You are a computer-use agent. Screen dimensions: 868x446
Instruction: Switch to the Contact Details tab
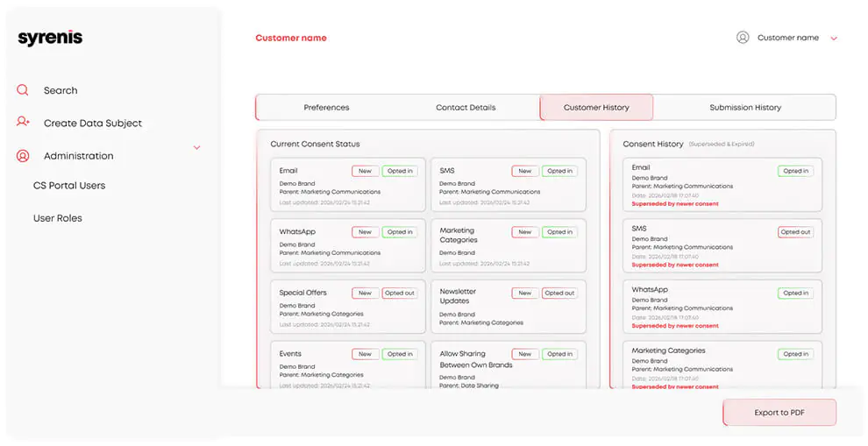[466, 108]
